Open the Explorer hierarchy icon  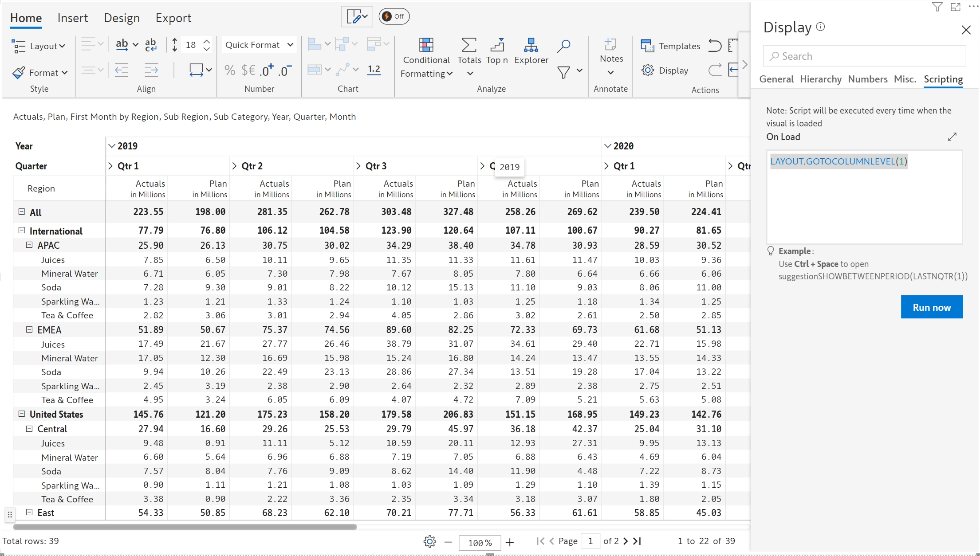[531, 45]
